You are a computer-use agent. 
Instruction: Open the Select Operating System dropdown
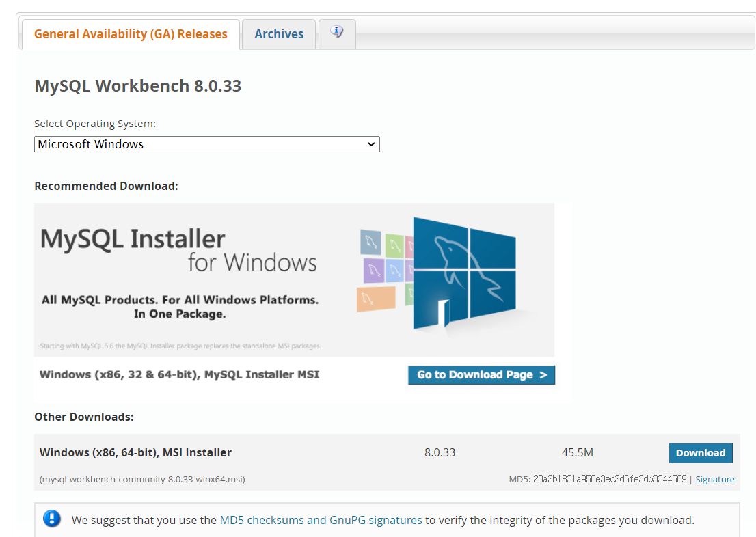click(x=207, y=144)
